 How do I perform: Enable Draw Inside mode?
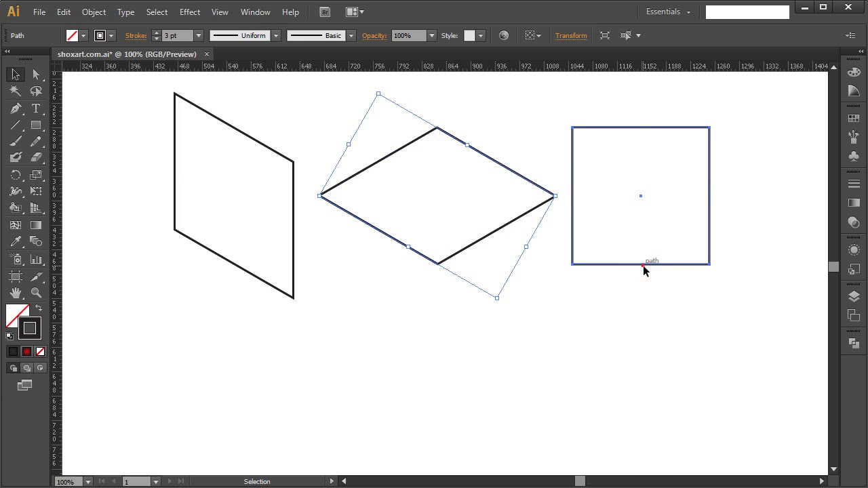click(40, 368)
